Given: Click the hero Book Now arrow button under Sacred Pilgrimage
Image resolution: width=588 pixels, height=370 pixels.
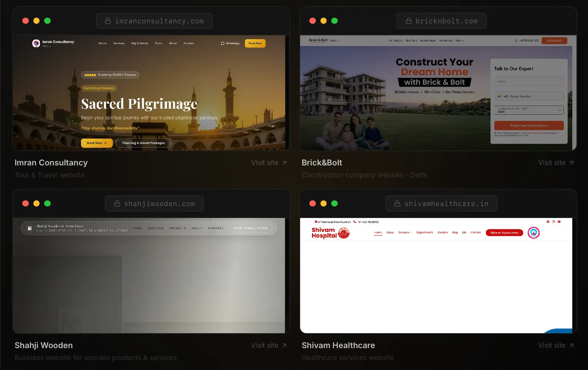Looking at the screenshot, I should [x=97, y=143].
